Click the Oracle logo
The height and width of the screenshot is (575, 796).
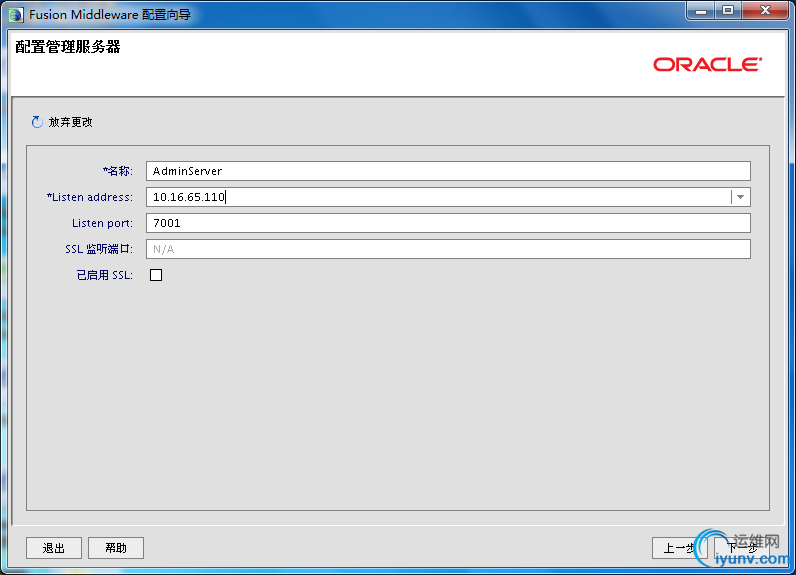(708, 64)
